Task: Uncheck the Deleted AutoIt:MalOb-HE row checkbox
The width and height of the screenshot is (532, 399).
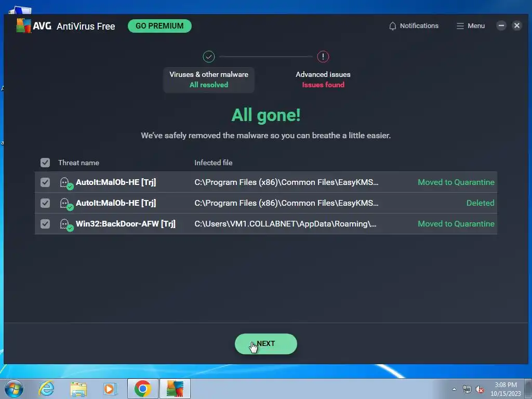Action: point(45,203)
